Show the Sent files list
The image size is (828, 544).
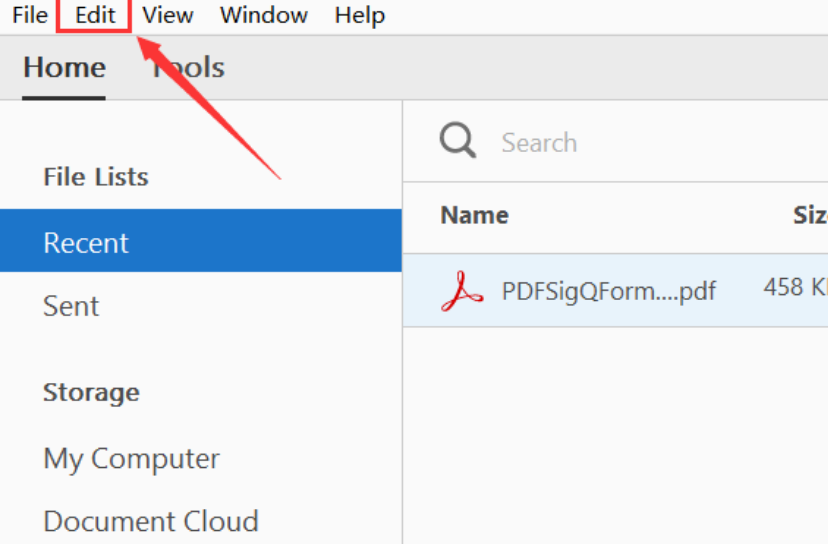pos(71,306)
